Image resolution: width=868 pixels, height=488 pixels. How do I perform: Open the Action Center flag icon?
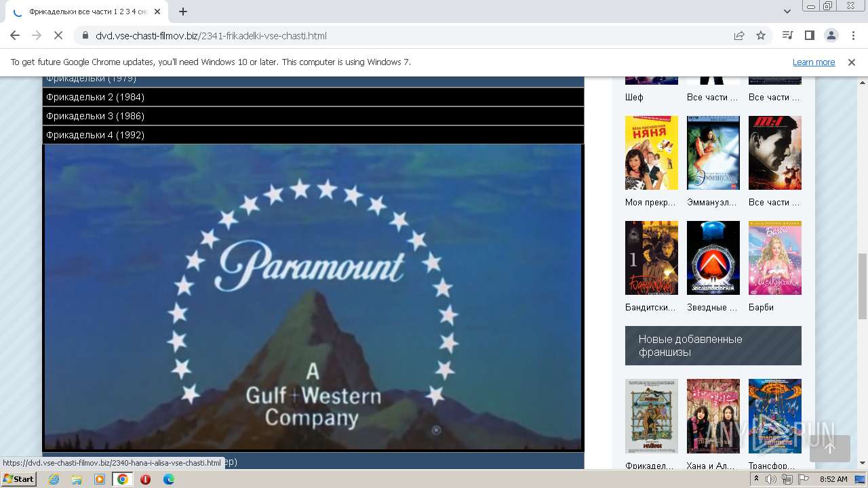coord(803,479)
